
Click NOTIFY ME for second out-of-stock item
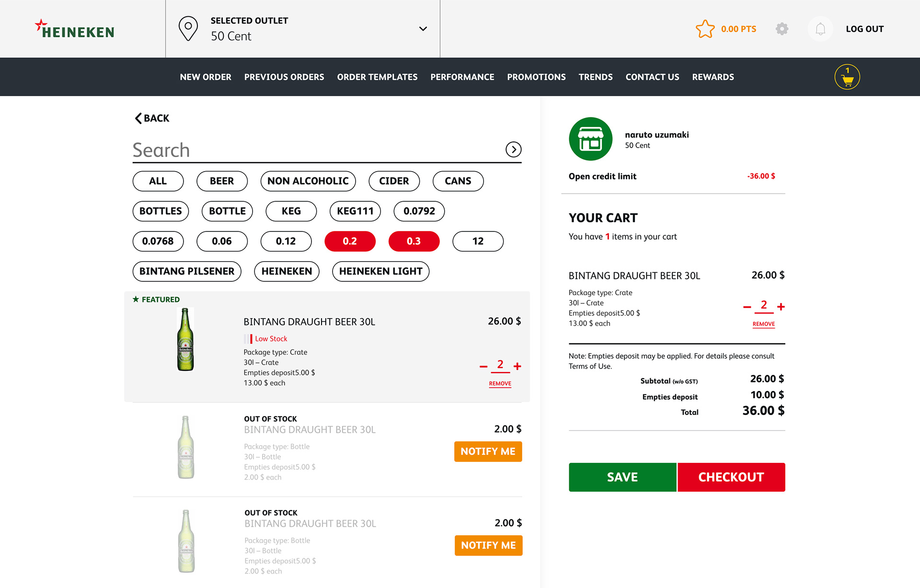(489, 546)
